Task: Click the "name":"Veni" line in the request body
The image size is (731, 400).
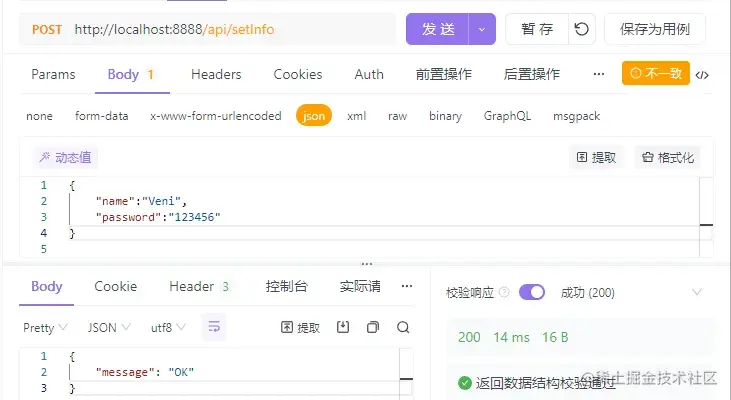Action: (x=141, y=201)
